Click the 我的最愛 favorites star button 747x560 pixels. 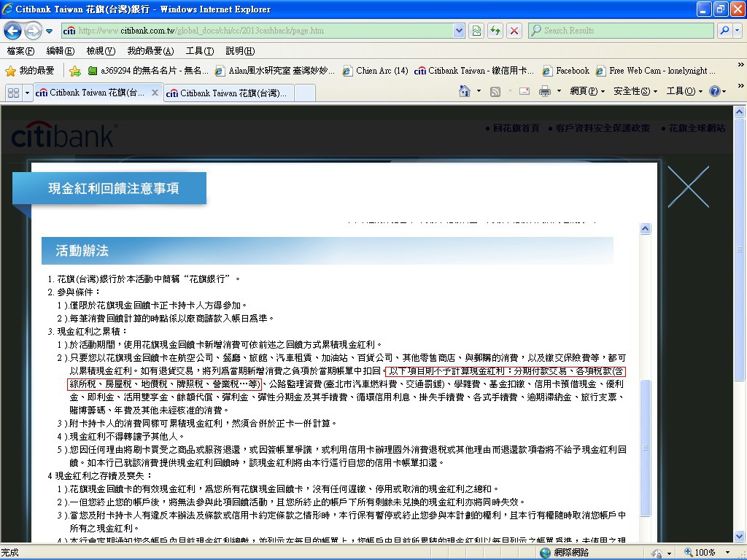[29, 71]
